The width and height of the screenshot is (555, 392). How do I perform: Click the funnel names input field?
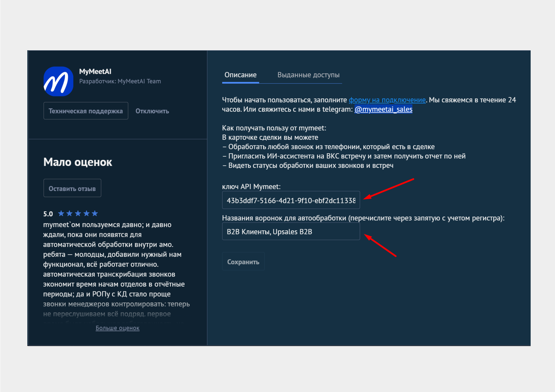[291, 232]
